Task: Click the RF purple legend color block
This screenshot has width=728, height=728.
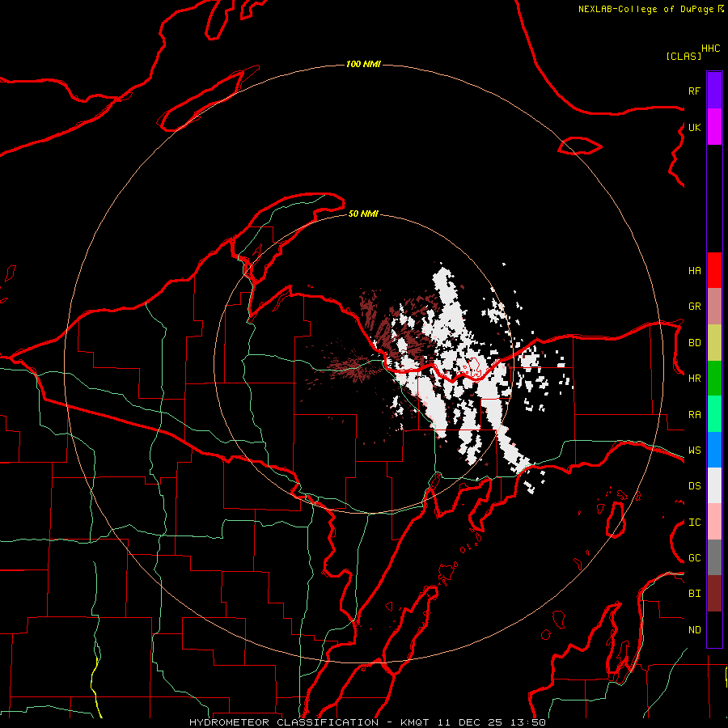Action: click(714, 91)
